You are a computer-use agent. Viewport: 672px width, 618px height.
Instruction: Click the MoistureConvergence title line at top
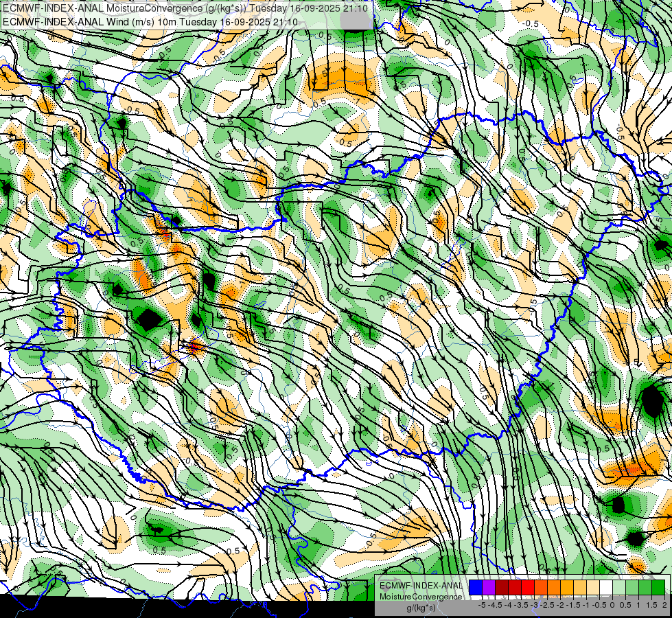185,8
